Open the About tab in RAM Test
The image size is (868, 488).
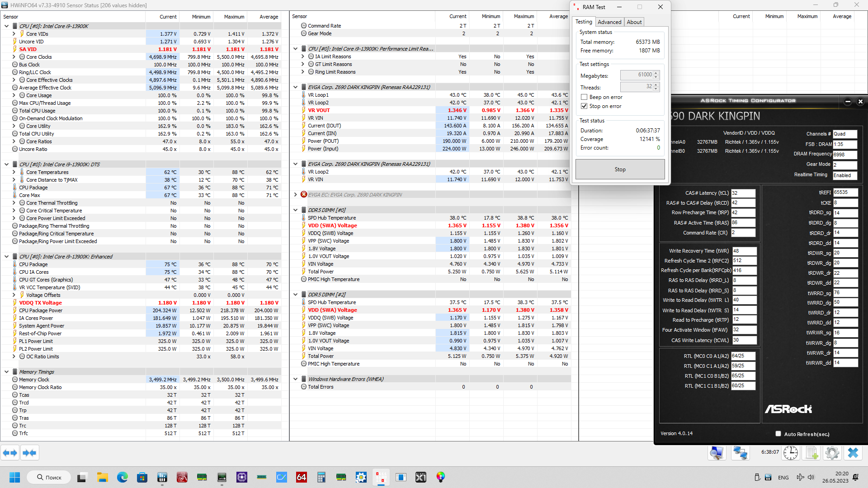click(634, 22)
